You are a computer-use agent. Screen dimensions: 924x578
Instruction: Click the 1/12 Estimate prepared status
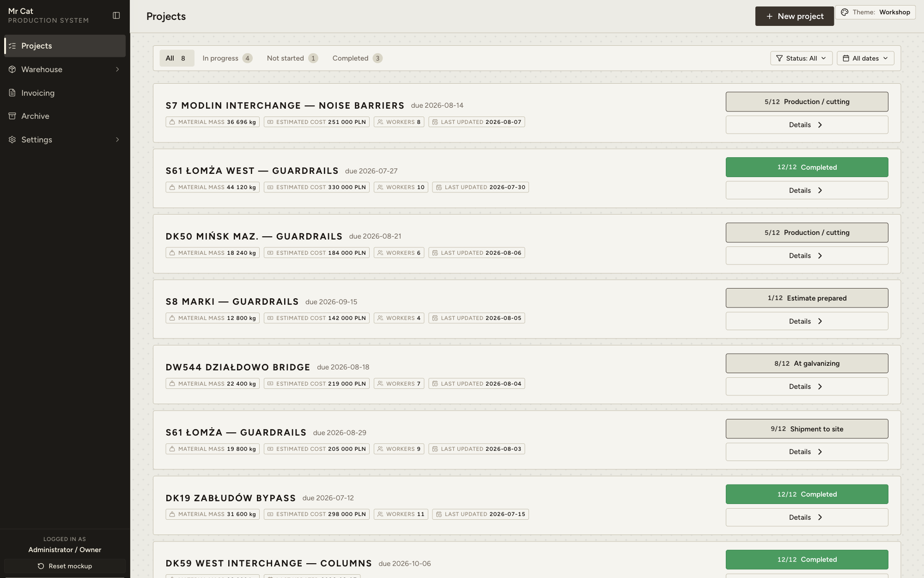807,298
